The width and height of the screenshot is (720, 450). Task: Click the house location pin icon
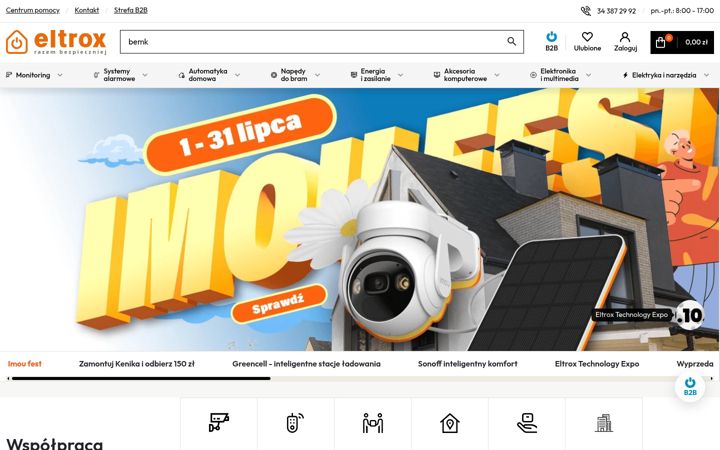450,423
